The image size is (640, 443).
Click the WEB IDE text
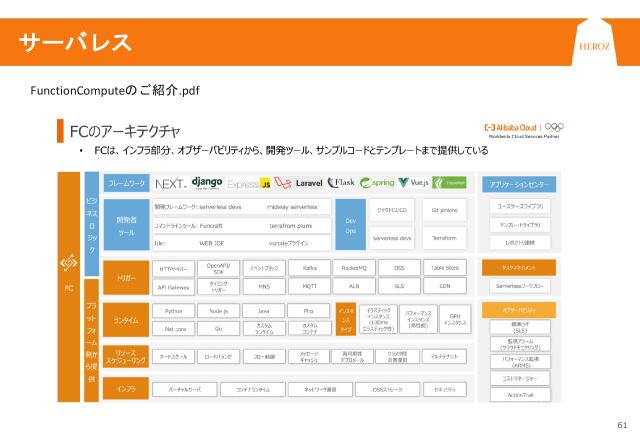click(211, 243)
